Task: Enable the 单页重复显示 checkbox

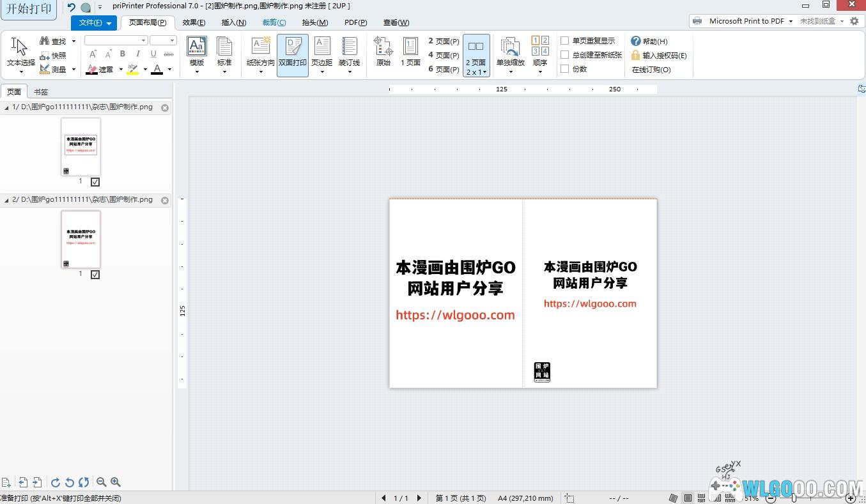Action: [x=565, y=41]
